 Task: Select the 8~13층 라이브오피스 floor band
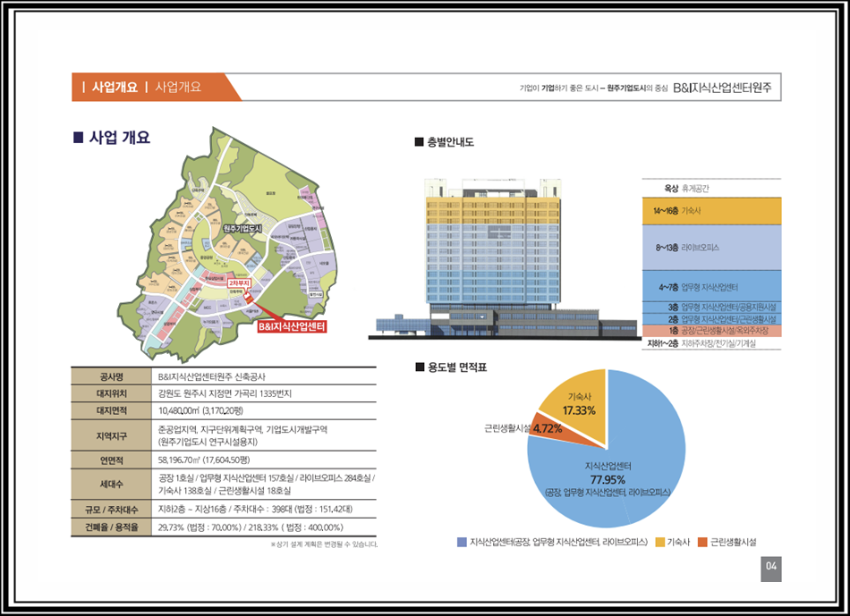[711, 246]
